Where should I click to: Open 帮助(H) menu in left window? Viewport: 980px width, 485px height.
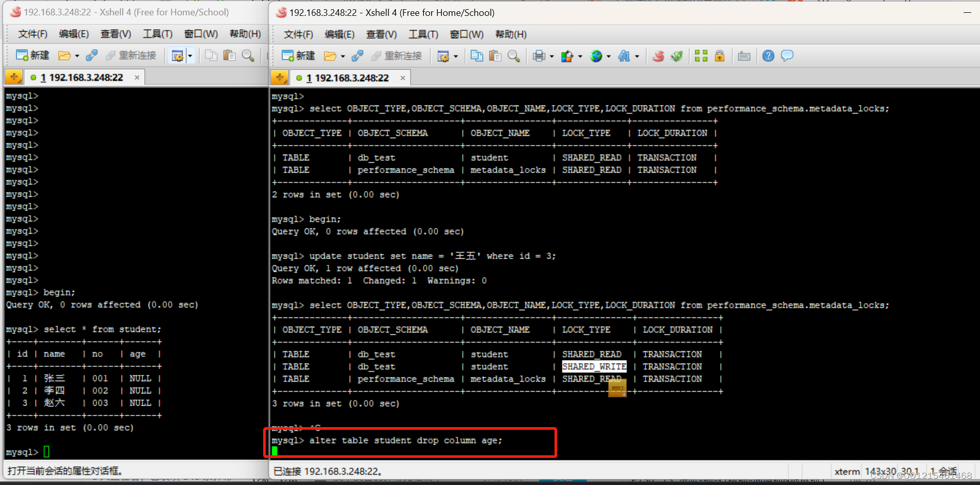coord(245,34)
